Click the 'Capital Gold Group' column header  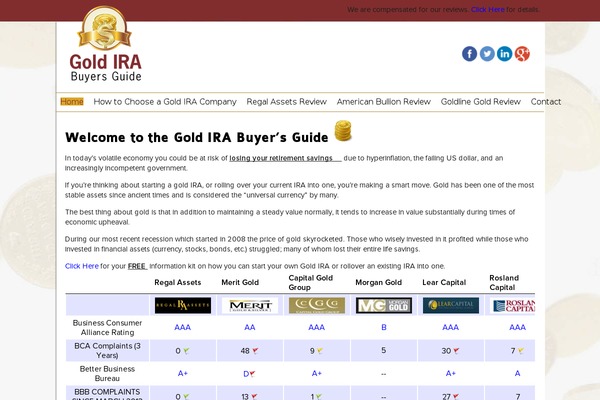[x=311, y=282]
